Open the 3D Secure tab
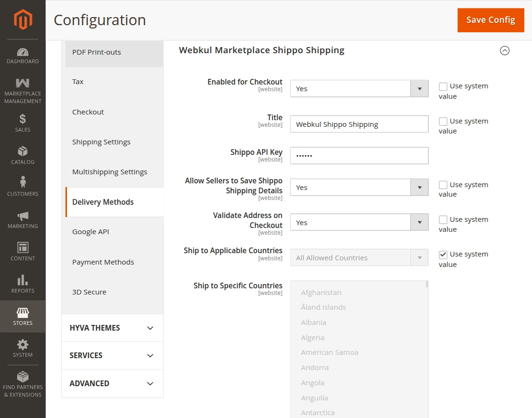This screenshot has width=532, height=418. [114, 292]
